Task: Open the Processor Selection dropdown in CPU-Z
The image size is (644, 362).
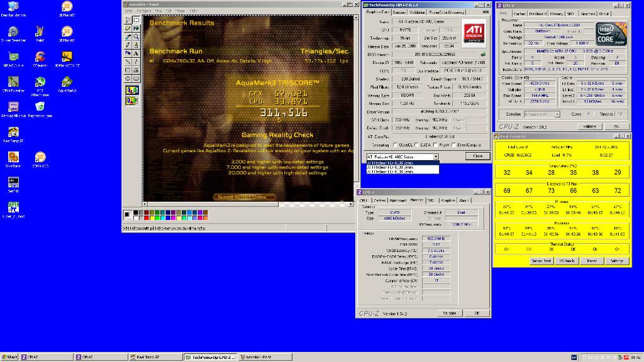Action: [541, 114]
